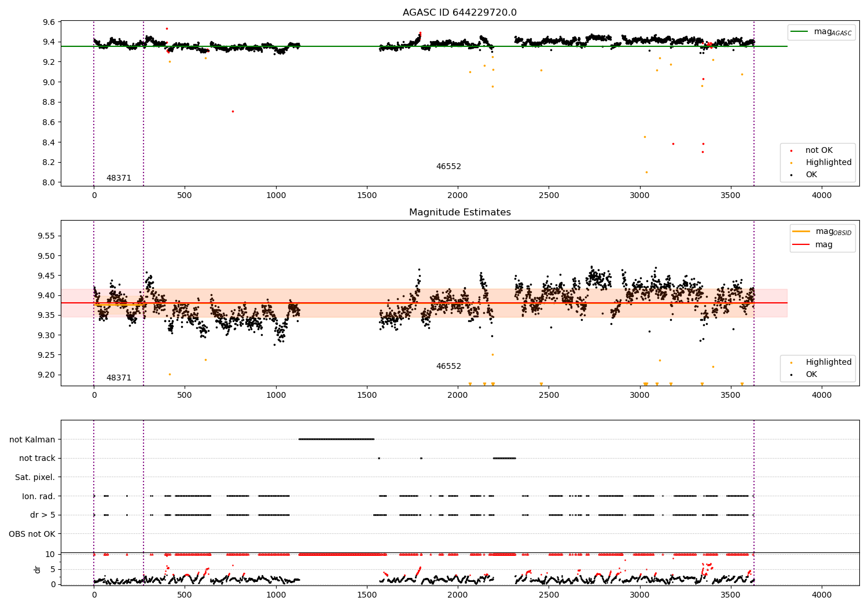The height and width of the screenshot is (608, 868).
Task: Select the "not track" row label
Action: [37, 458]
